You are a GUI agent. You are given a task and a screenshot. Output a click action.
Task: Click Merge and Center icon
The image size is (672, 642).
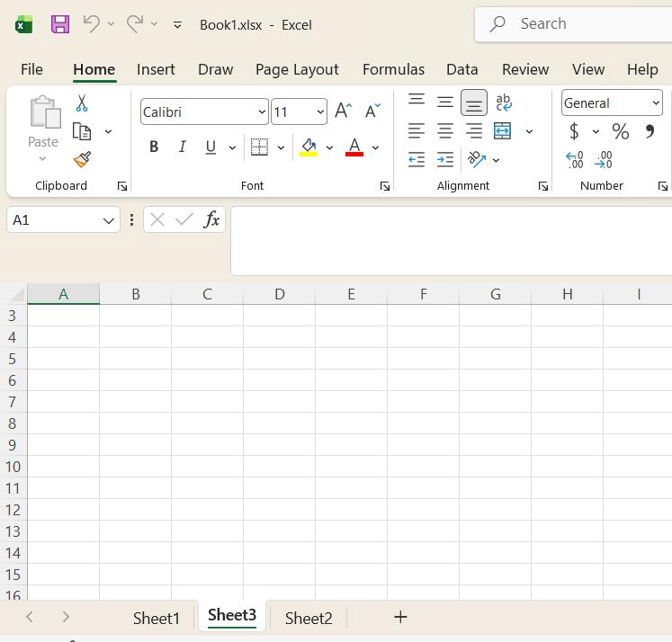coord(502,131)
